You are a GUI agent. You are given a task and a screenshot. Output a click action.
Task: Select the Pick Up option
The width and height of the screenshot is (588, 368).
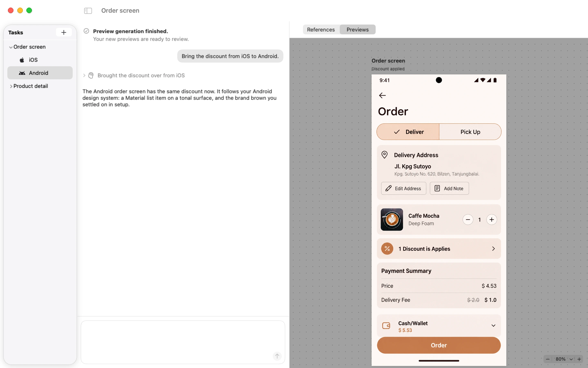(x=470, y=132)
